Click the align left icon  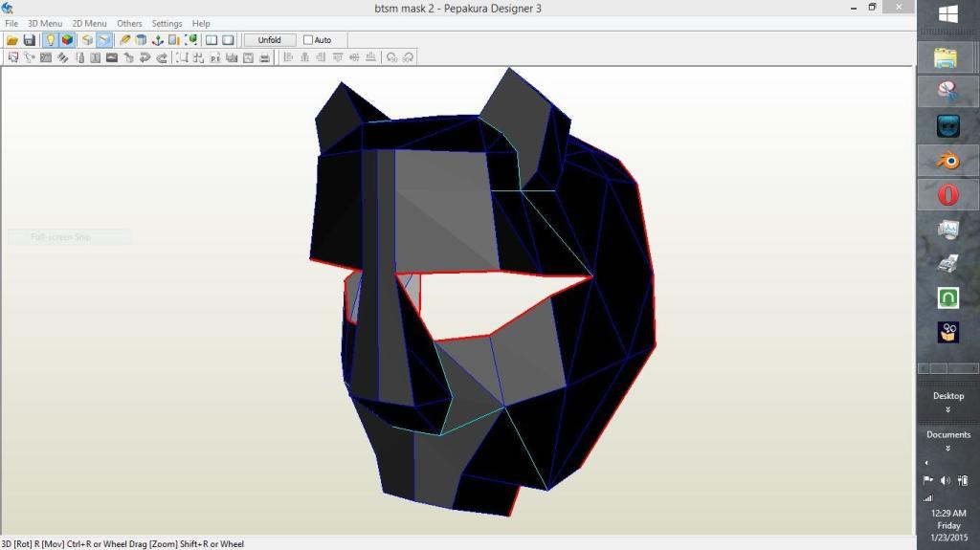288,57
